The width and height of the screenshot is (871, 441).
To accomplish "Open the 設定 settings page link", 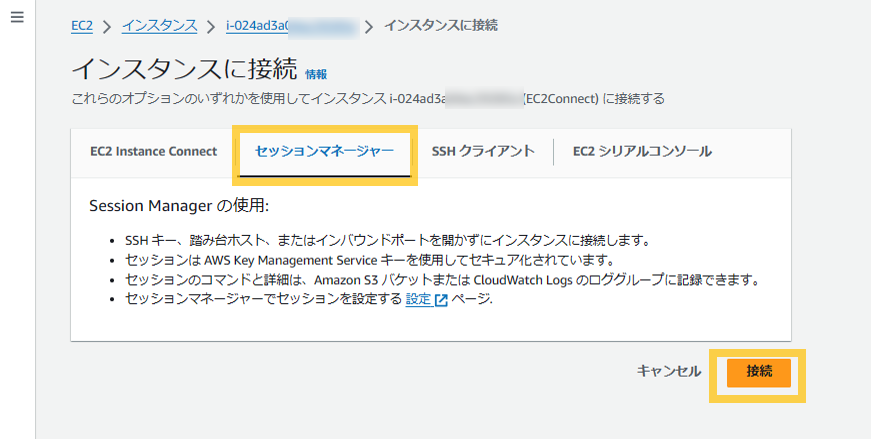I will (x=418, y=299).
